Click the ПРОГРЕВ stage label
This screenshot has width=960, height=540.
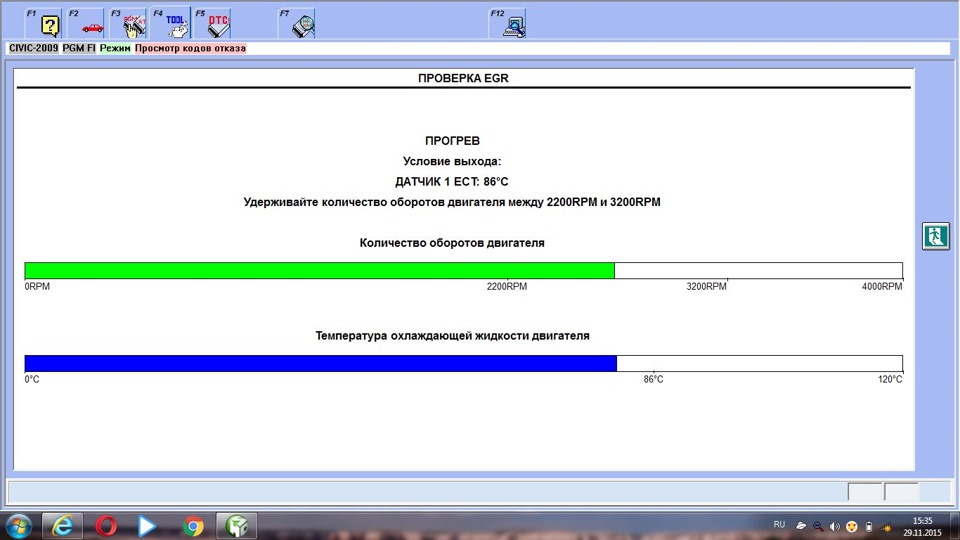click(452, 141)
